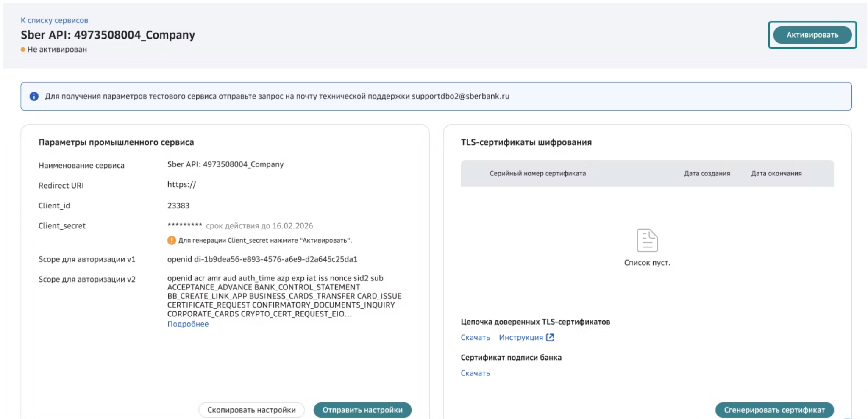
Task: Click the 'Scope для авторизации v1' label
Action: point(87,259)
